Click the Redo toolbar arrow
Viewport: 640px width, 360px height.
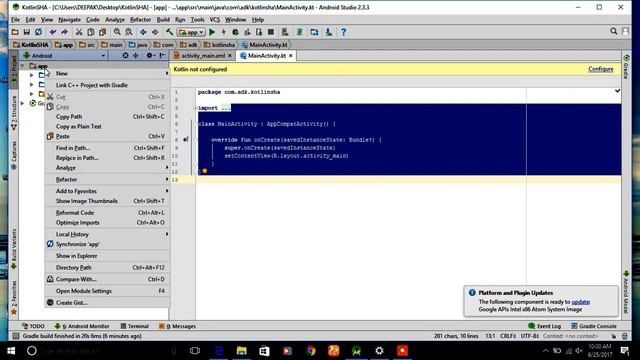pyautogui.click(x=64, y=32)
